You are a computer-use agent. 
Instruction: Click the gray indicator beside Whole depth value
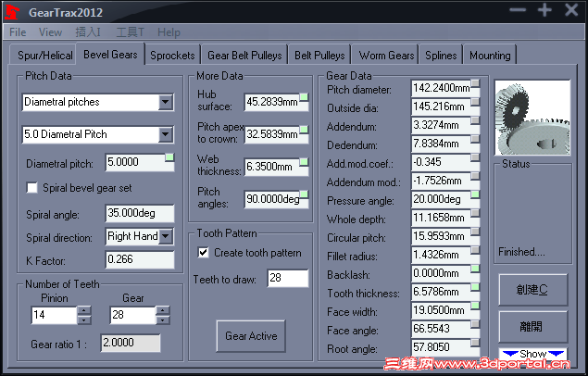tap(475, 213)
